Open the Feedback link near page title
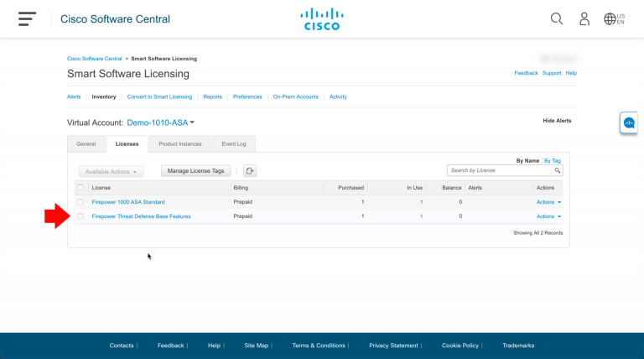 [x=526, y=73]
